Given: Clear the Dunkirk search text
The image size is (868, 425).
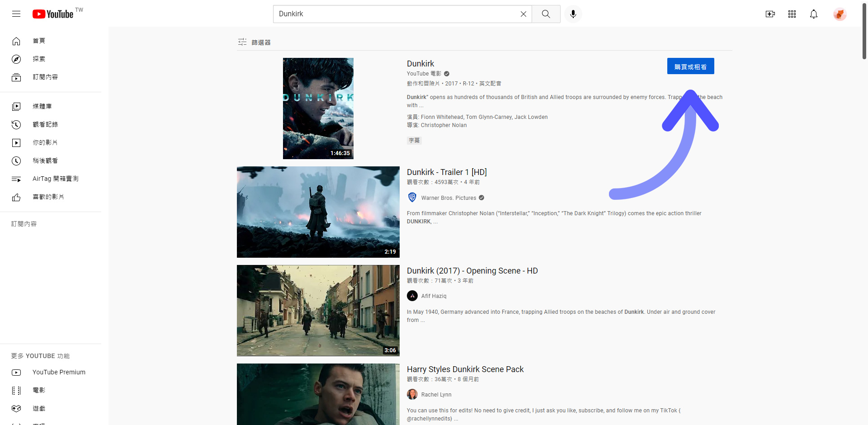Looking at the screenshot, I should pos(523,14).
